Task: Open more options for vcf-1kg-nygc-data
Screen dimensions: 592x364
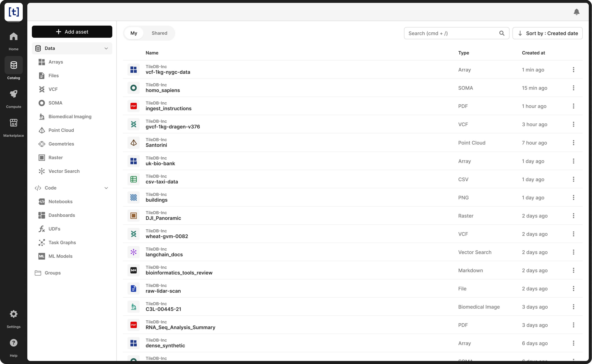Action: click(x=573, y=70)
